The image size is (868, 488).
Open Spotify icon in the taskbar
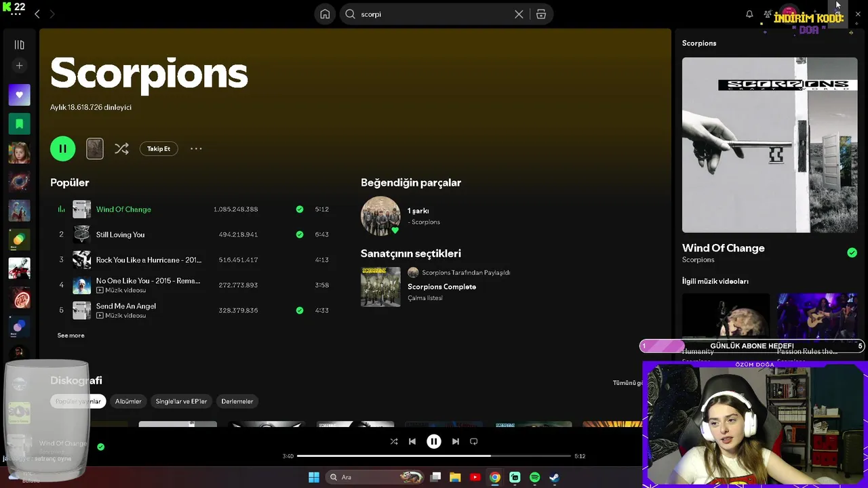[534, 477]
